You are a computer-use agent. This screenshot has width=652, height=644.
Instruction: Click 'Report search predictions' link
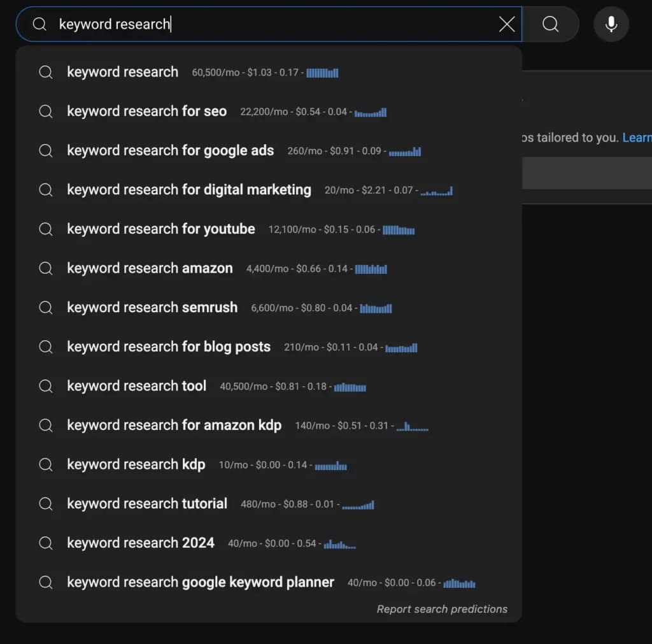pyautogui.click(x=442, y=609)
